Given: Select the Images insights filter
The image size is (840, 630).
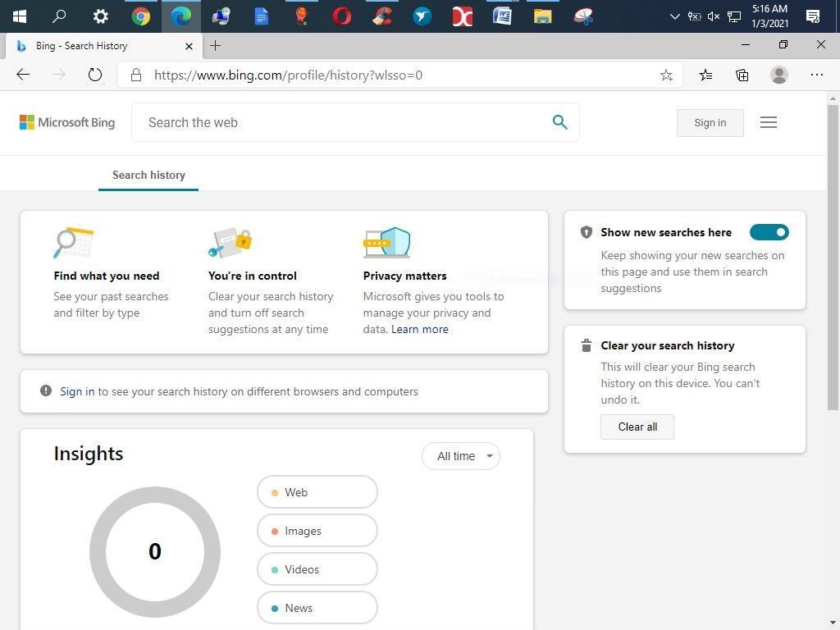Looking at the screenshot, I should [x=317, y=531].
